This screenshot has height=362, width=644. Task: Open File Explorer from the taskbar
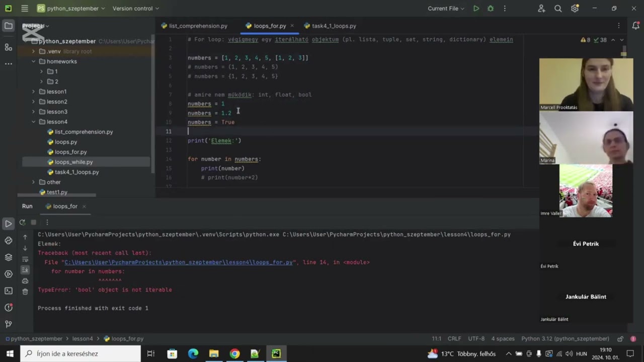pos(214,353)
